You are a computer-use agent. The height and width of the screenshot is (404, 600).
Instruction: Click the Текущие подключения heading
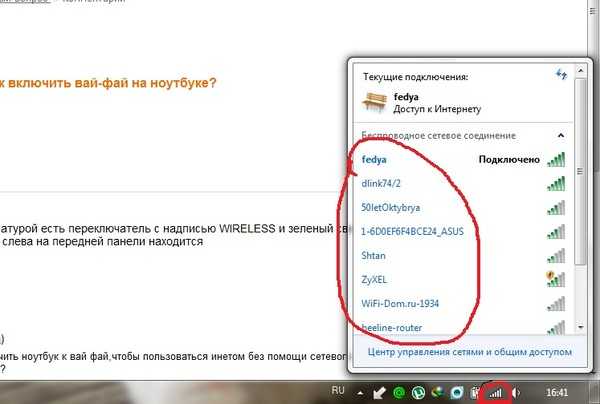(416, 77)
